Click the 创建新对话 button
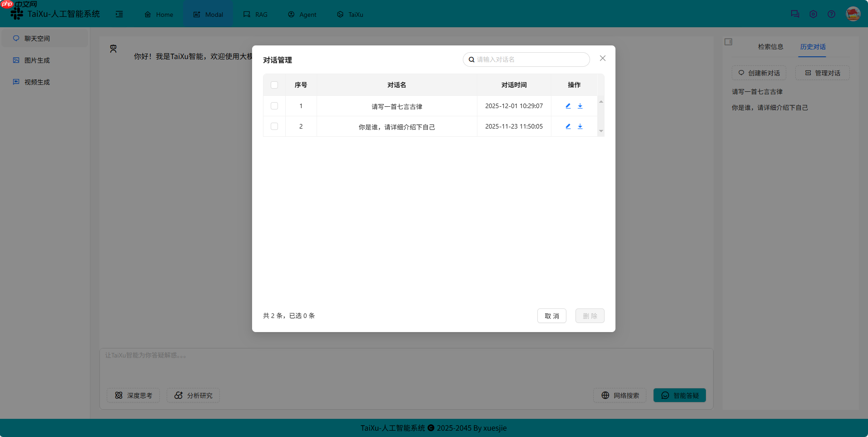Viewport: 868px width, 437px height. click(x=759, y=73)
